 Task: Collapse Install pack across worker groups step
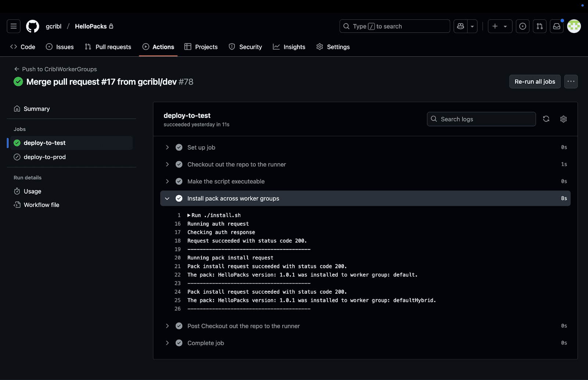167,198
